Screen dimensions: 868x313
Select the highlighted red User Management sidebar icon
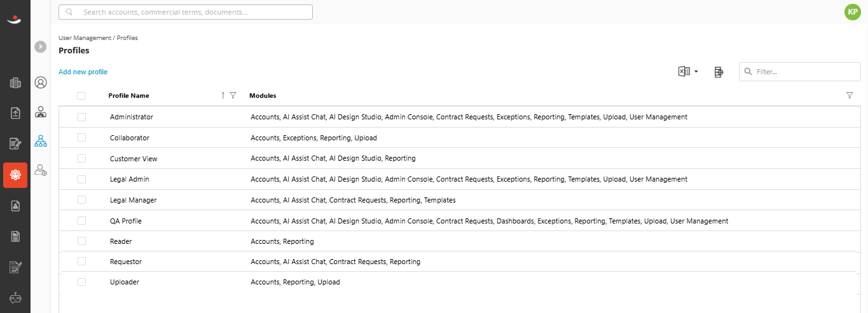tap(15, 175)
